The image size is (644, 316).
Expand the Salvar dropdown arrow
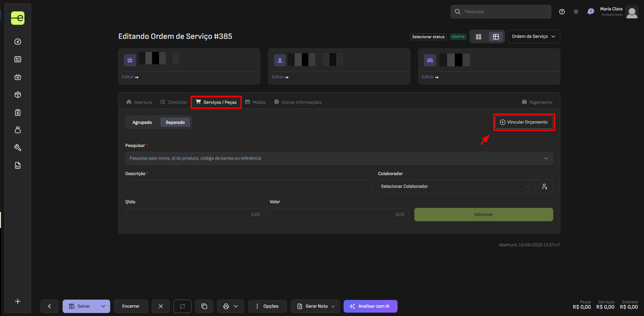coord(103,306)
